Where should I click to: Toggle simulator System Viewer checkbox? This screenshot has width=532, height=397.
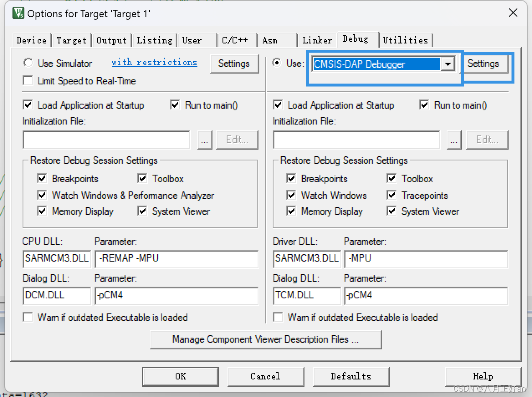click(143, 211)
